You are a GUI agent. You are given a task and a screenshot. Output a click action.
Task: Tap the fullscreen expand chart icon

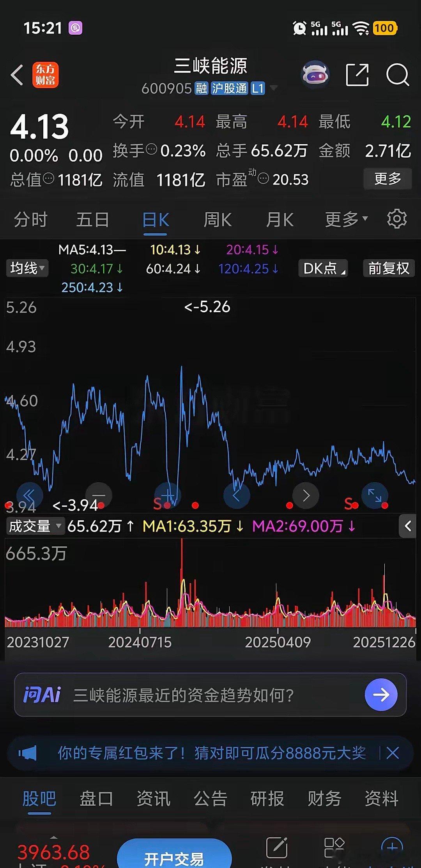(x=375, y=495)
